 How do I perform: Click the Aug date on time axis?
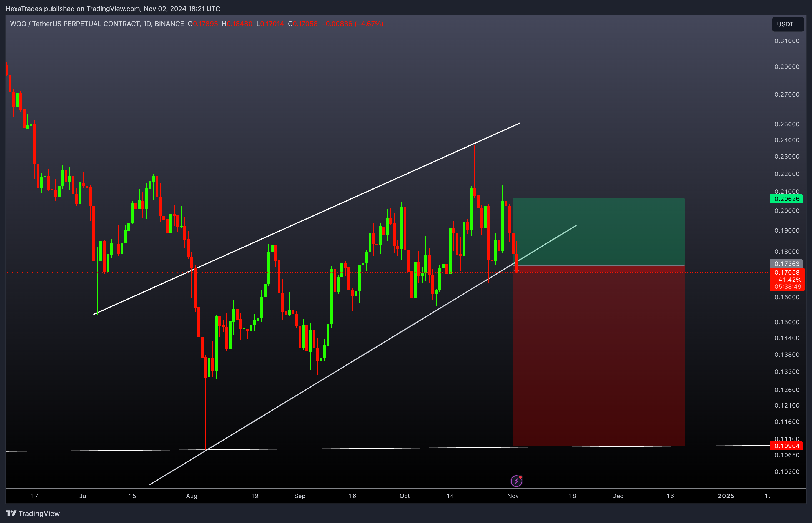192,496
